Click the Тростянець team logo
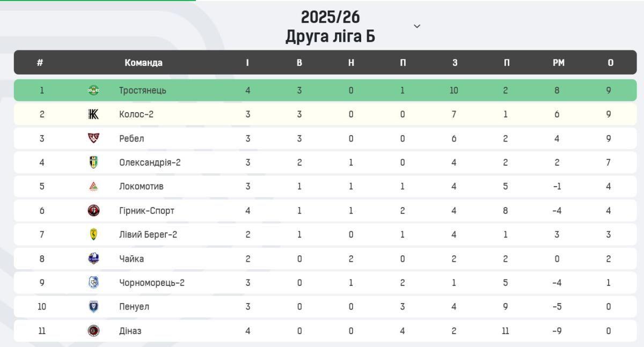The height and width of the screenshot is (347, 644). [93, 90]
